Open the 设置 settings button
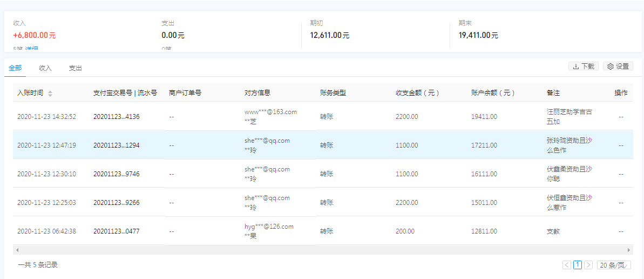Image resolution: width=644 pixels, height=279 pixels. click(618, 66)
